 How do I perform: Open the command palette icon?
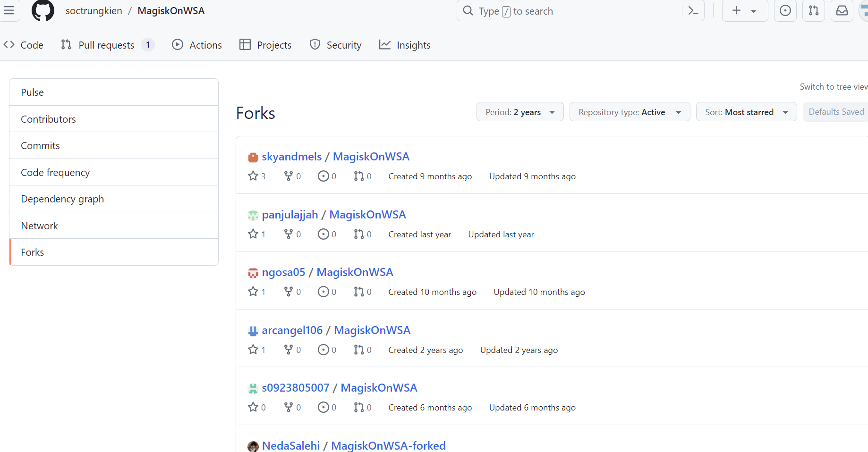coord(693,11)
